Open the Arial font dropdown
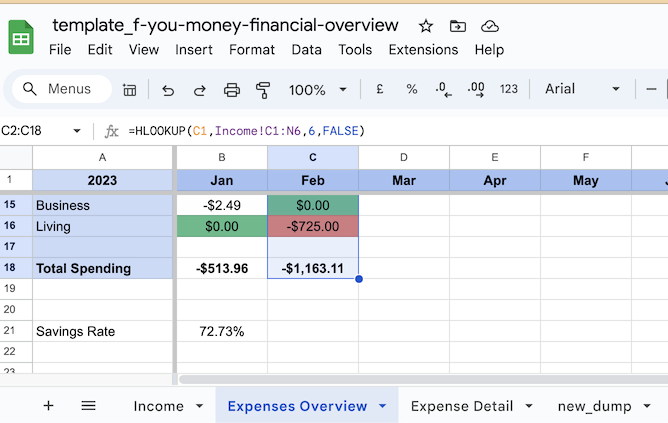The width and height of the screenshot is (668, 423). tap(582, 89)
